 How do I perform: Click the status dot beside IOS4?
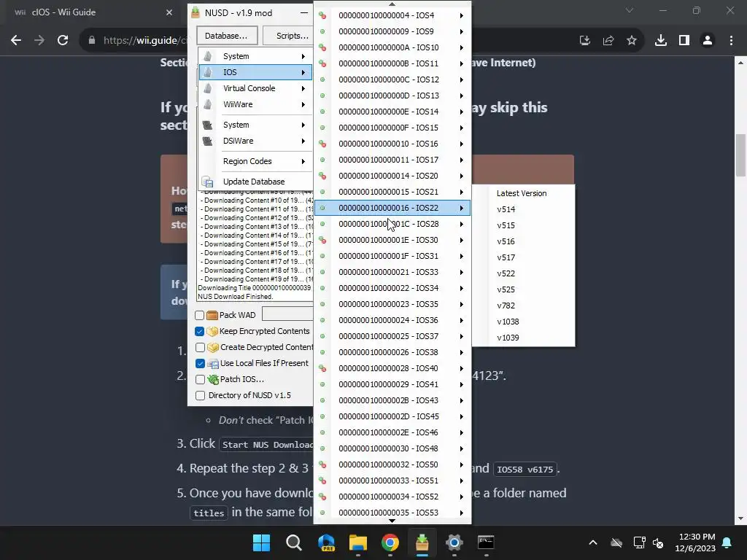click(x=322, y=16)
